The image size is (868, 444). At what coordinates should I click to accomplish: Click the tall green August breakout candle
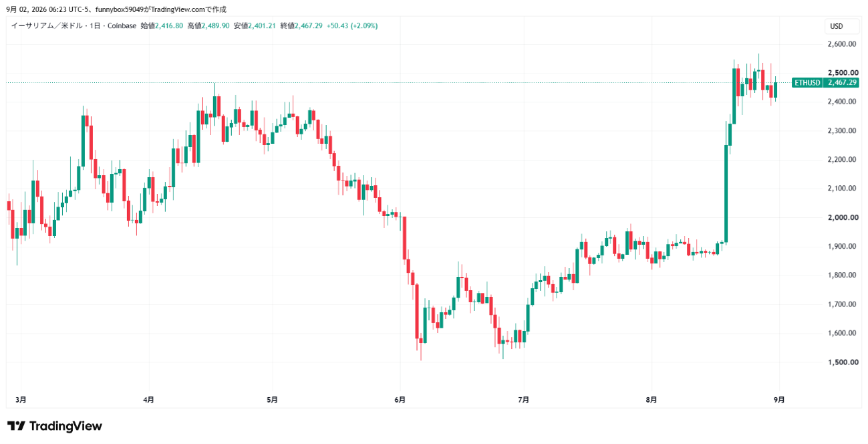726,194
